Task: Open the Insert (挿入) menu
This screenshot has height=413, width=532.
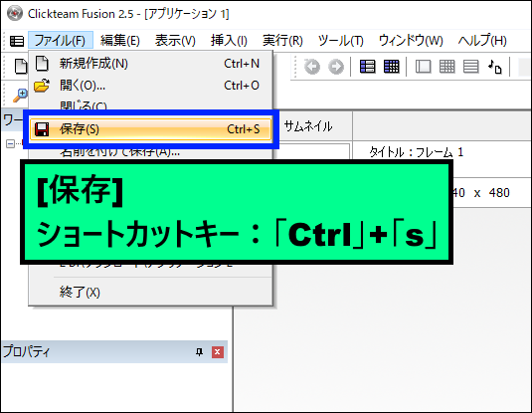Action: [x=229, y=41]
